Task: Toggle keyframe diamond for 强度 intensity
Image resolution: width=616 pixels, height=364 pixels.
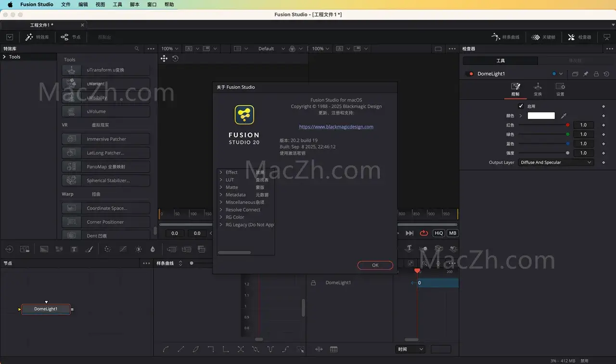Action: (x=603, y=153)
